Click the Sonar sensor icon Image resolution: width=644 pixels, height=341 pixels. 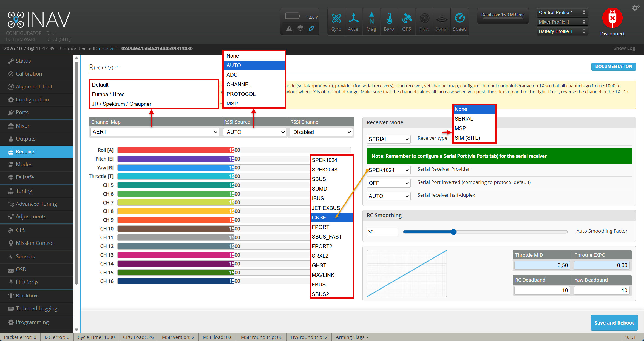coord(442,19)
